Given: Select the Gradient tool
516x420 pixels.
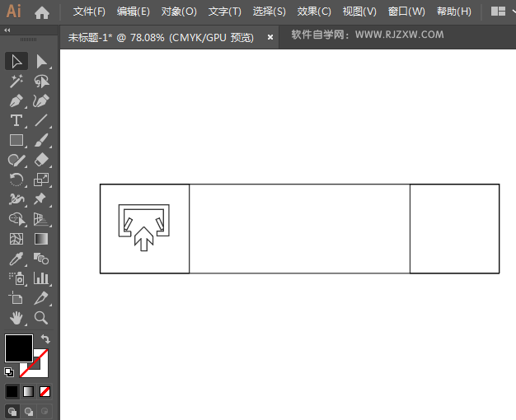Looking at the screenshot, I should [x=42, y=239].
